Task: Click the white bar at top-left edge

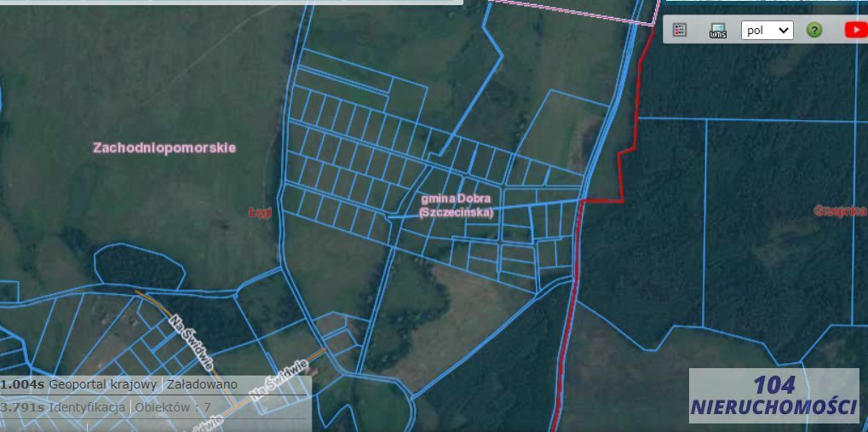Action: coord(230,3)
